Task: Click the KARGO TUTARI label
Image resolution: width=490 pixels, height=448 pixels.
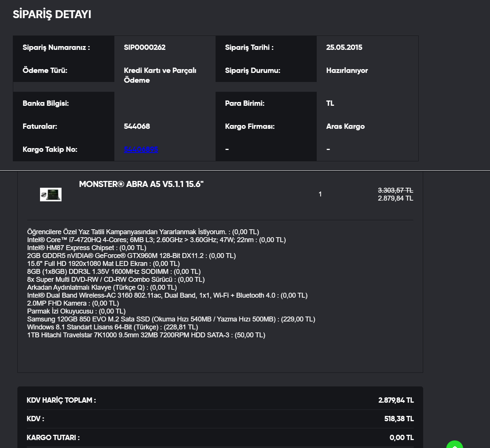Action: (x=53, y=437)
